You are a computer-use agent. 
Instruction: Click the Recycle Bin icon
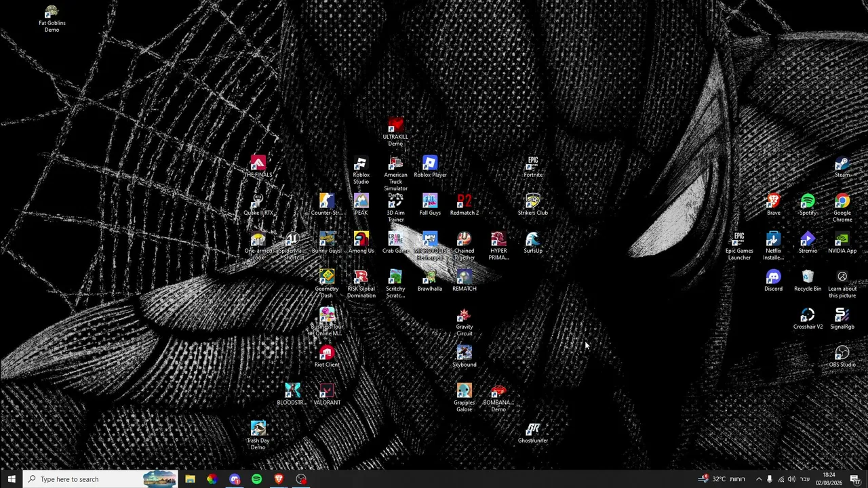click(x=808, y=281)
